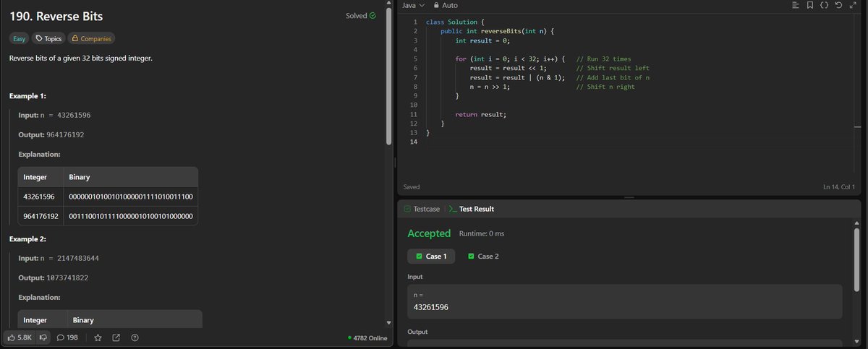Click the Solved checkmark badge
The image size is (868, 349).
360,16
